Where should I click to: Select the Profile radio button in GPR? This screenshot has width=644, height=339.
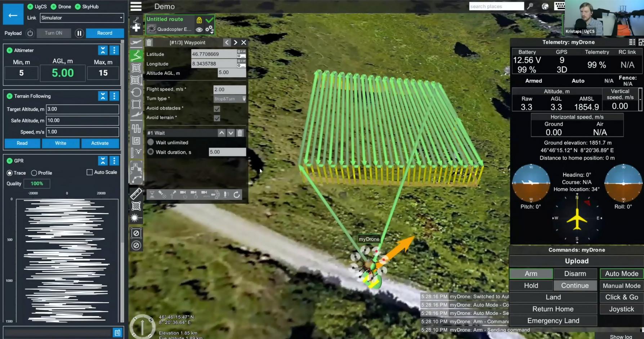click(34, 173)
